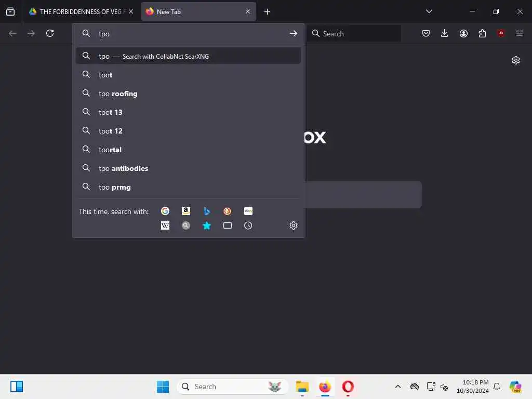
Task: Search this time with Google
Action: 165,211
